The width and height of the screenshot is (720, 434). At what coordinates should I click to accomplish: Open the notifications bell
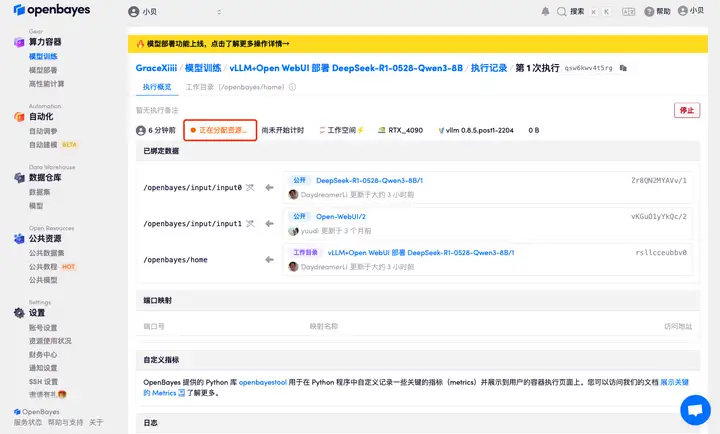tap(545, 11)
